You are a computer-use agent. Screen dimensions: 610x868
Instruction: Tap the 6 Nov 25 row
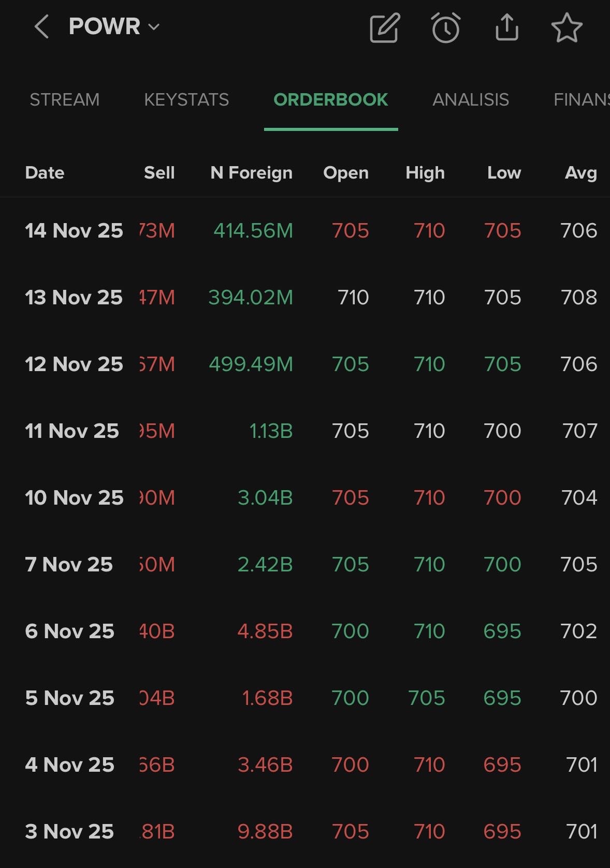pyautogui.click(x=69, y=631)
